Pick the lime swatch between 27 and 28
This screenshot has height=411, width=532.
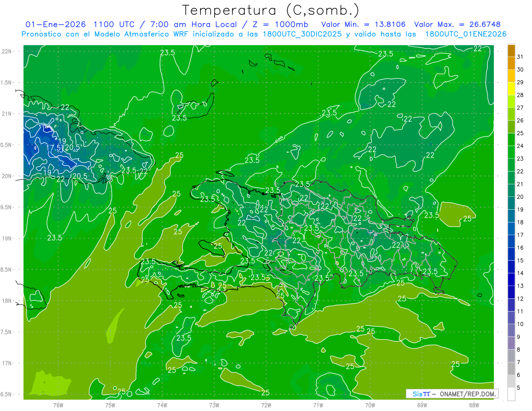tap(511, 102)
